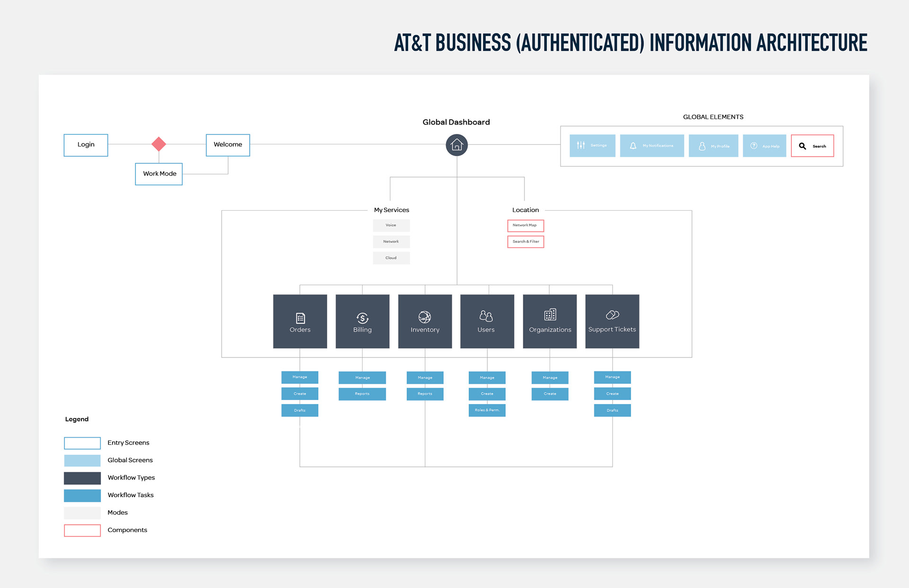Select the Voice mode under My Services

[x=391, y=225]
